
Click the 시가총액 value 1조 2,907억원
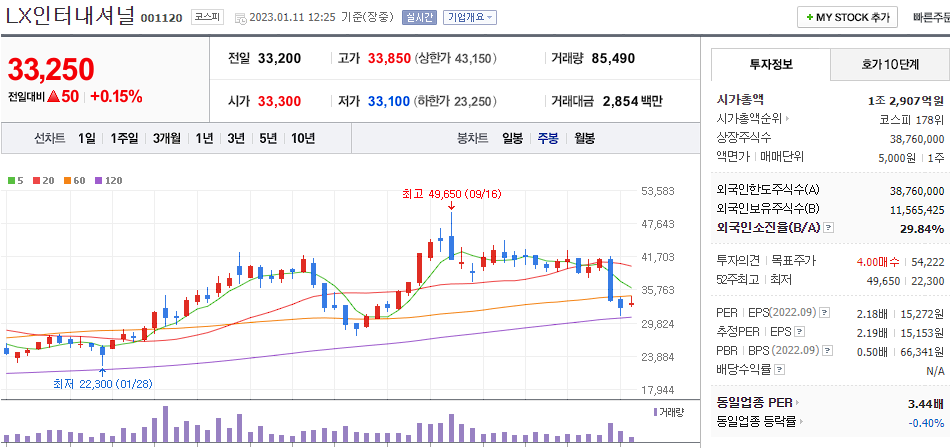click(906, 101)
